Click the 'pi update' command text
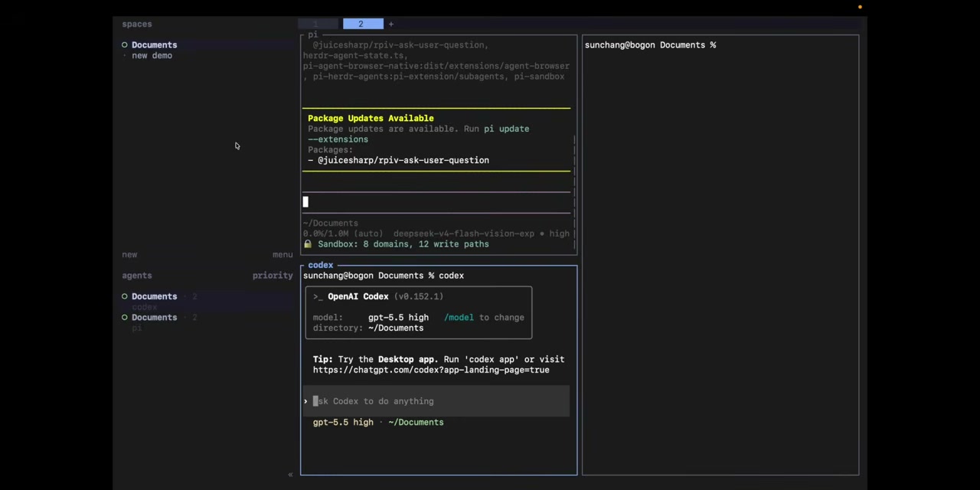This screenshot has height=490, width=980. 506,129
